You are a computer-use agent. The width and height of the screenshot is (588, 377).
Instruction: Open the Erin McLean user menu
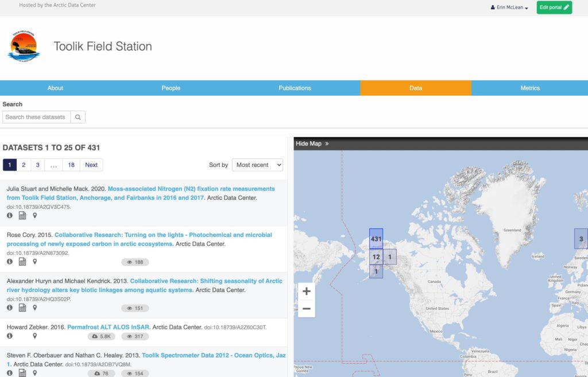[x=509, y=7]
